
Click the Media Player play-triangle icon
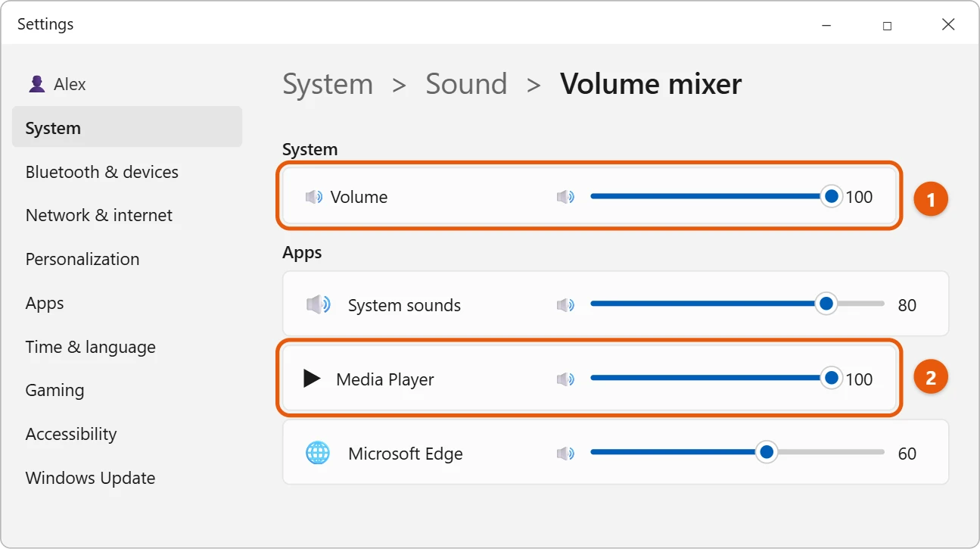click(x=312, y=379)
